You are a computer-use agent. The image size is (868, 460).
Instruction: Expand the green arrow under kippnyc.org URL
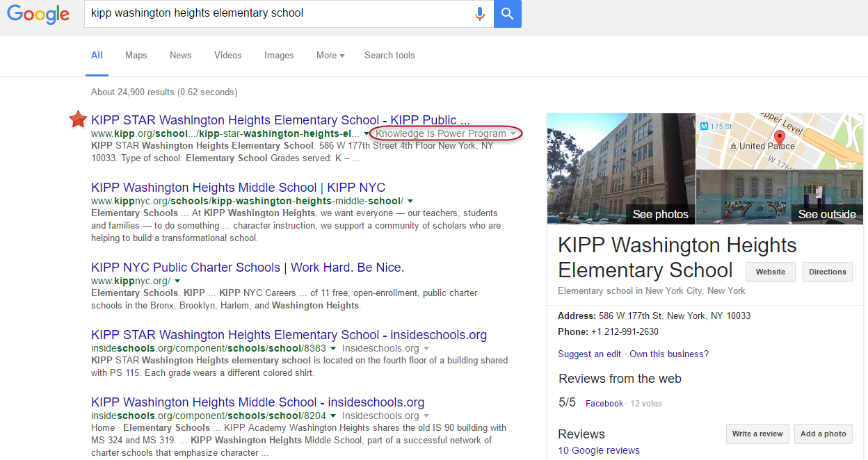tap(177, 281)
